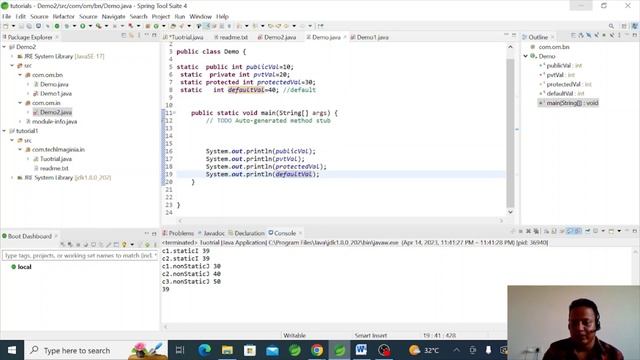Collapse the com.om.bn package

tap(20, 75)
